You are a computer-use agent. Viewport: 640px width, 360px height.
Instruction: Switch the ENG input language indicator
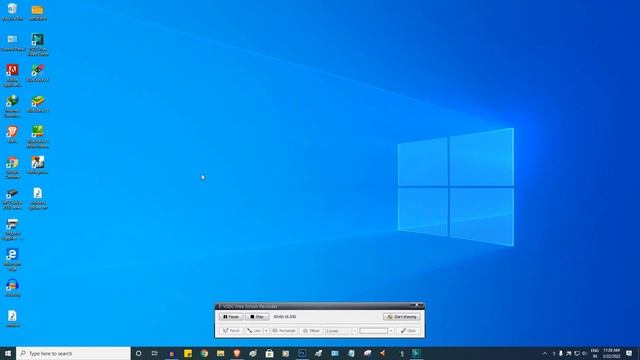(x=595, y=353)
